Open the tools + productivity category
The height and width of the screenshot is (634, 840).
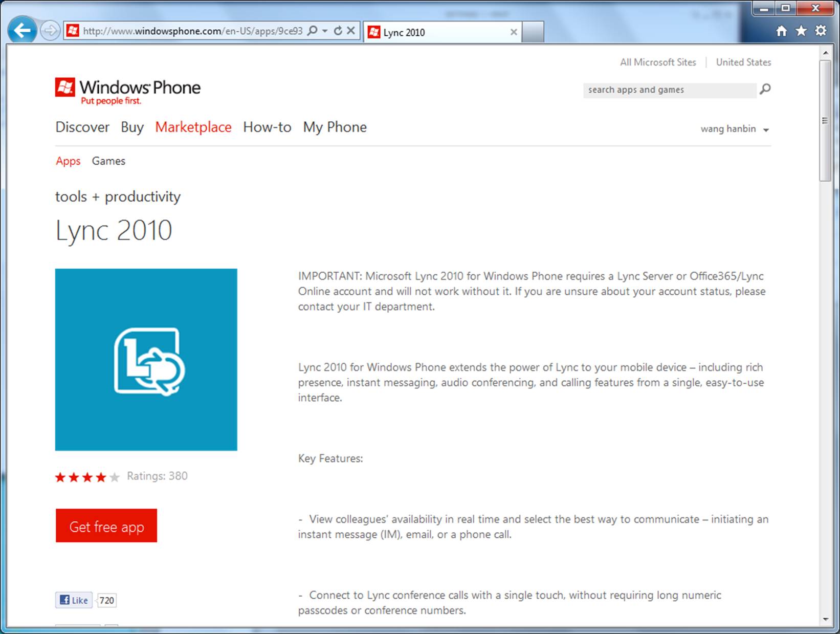pyautogui.click(x=118, y=196)
